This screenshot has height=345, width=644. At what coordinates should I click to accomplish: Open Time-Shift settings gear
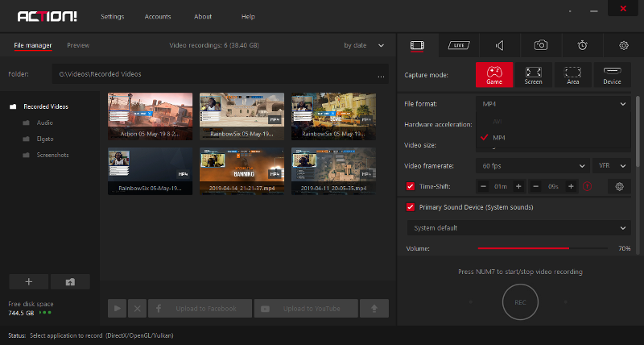[619, 187]
